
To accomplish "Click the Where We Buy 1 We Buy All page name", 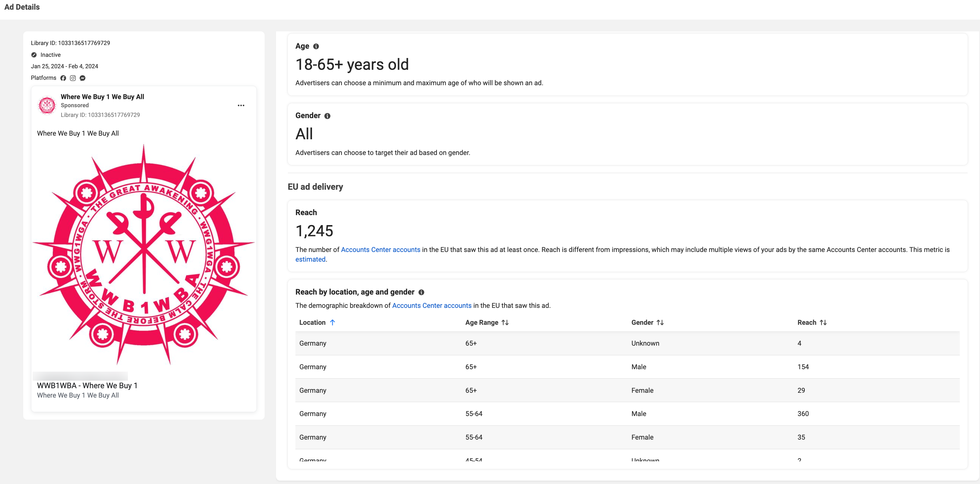I will pos(102,97).
